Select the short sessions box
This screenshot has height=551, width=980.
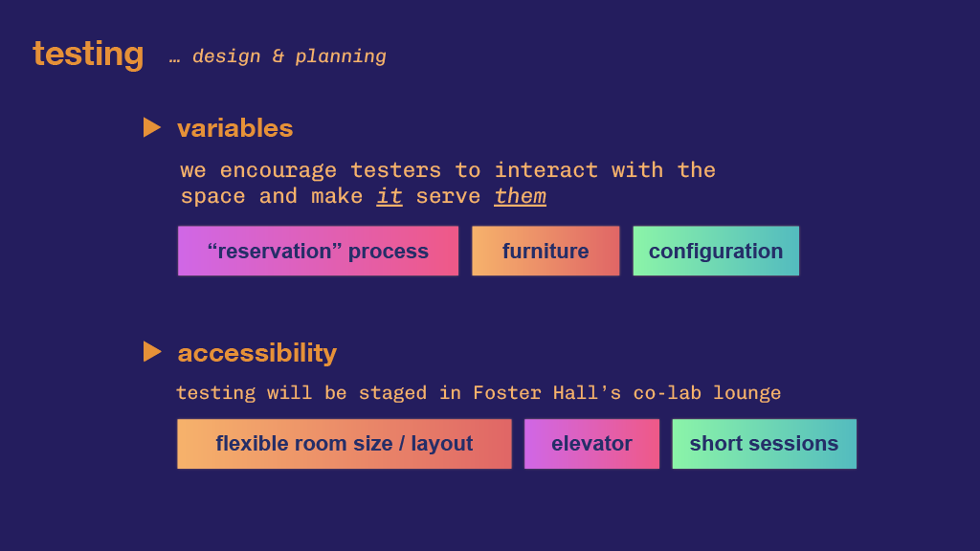pyautogui.click(x=765, y=444)
